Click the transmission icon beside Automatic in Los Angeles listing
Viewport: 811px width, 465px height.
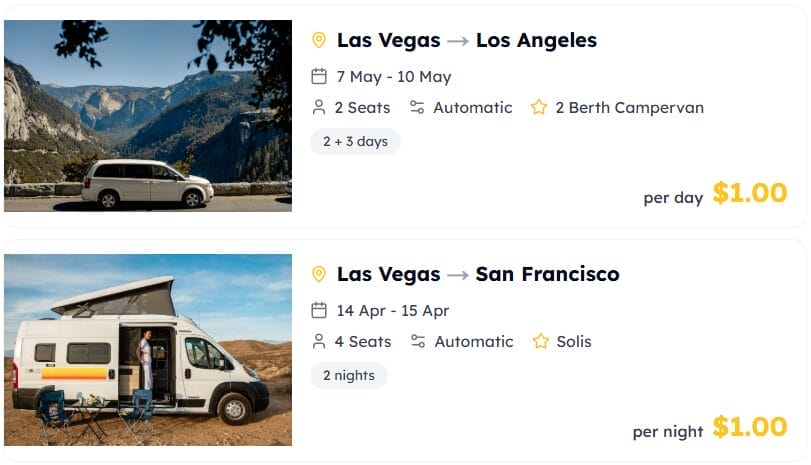(417, 108)
